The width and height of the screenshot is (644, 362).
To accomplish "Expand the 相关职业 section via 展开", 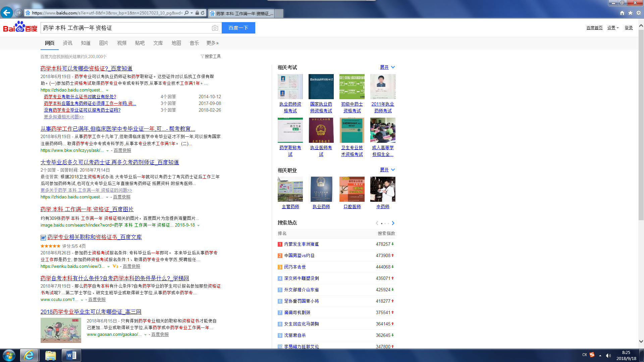I will pyautogui.click(x=387, y=170).
